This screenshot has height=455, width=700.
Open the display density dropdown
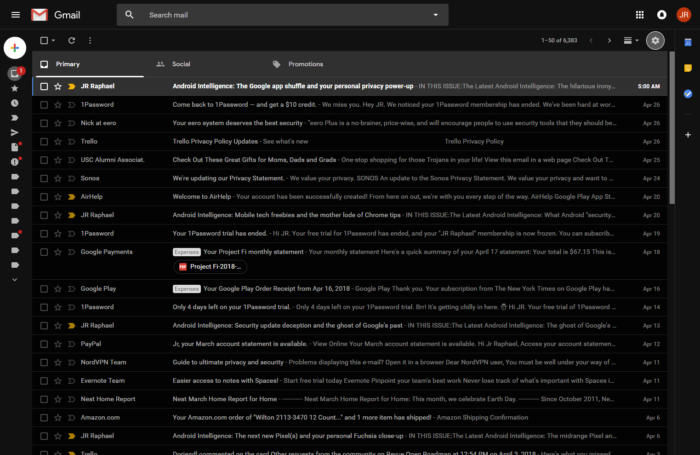tap(631, 41)
